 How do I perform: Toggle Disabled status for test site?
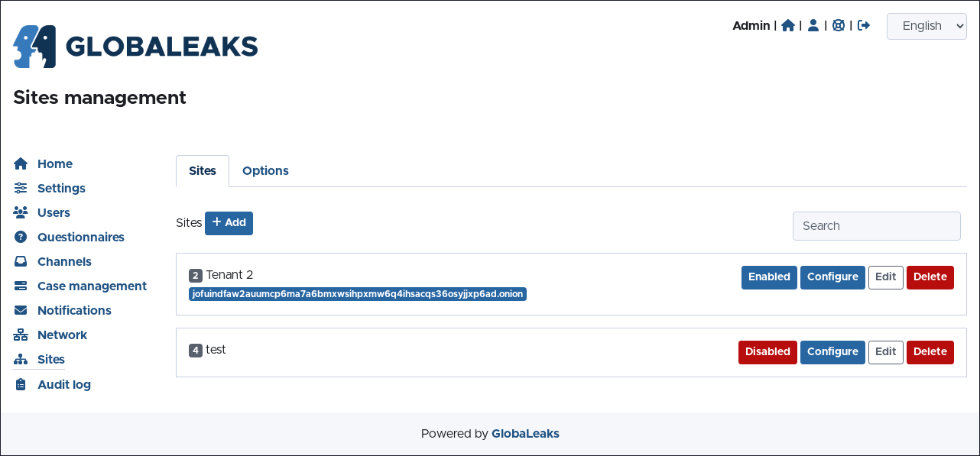coord(767,352)
